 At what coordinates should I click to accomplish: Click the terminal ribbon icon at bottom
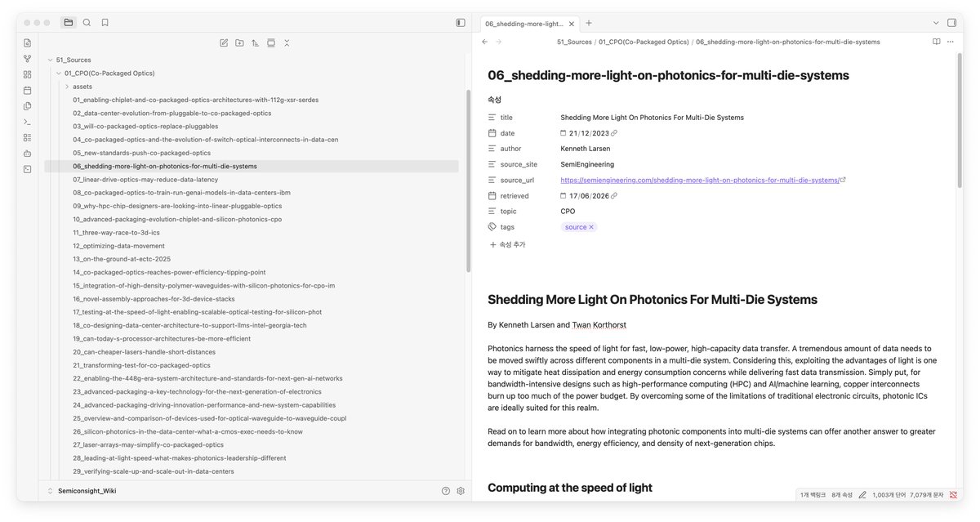coord(27,169)
